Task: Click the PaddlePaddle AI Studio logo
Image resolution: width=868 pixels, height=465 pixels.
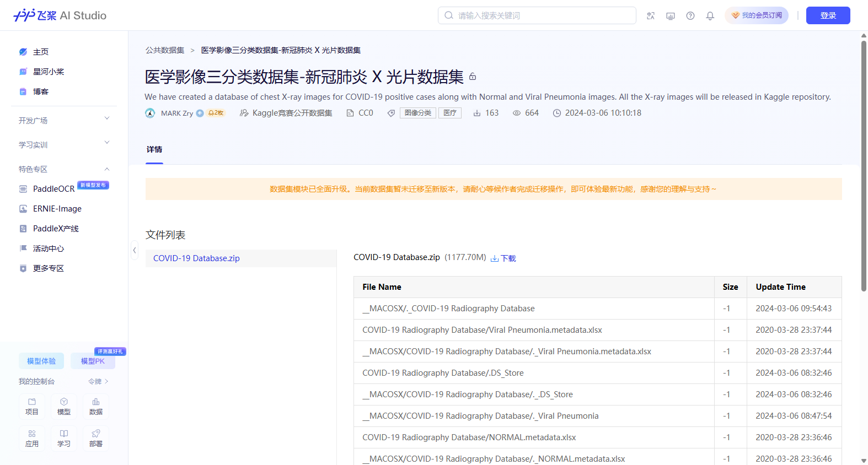Action: click(x=60, y=15)
